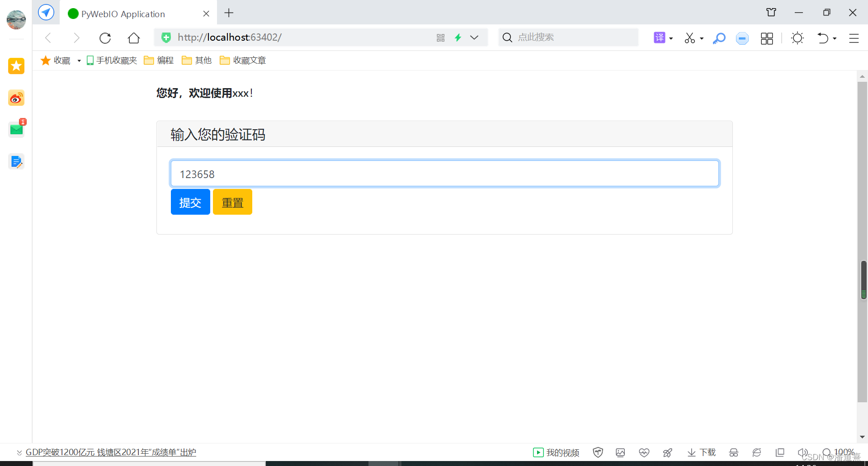This screenshot has height=466, width=868.
Task: Toggle the sound mute icon
Action: (x=803, y=452)
